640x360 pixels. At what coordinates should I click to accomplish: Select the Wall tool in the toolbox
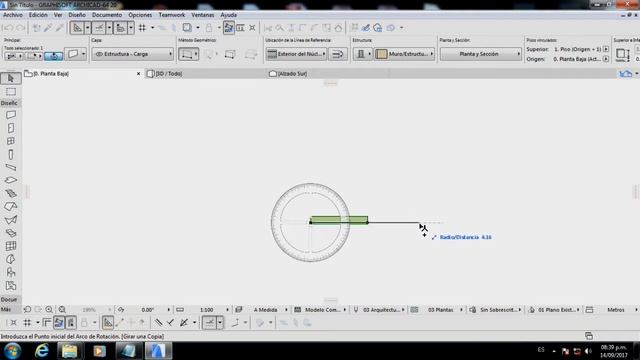(11, 115)
